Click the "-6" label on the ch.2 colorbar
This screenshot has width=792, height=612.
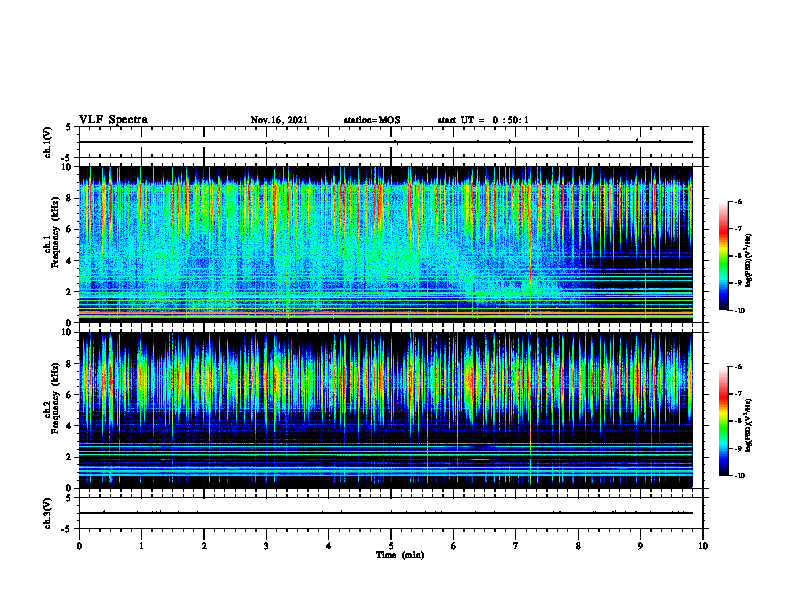click(738, 367)
